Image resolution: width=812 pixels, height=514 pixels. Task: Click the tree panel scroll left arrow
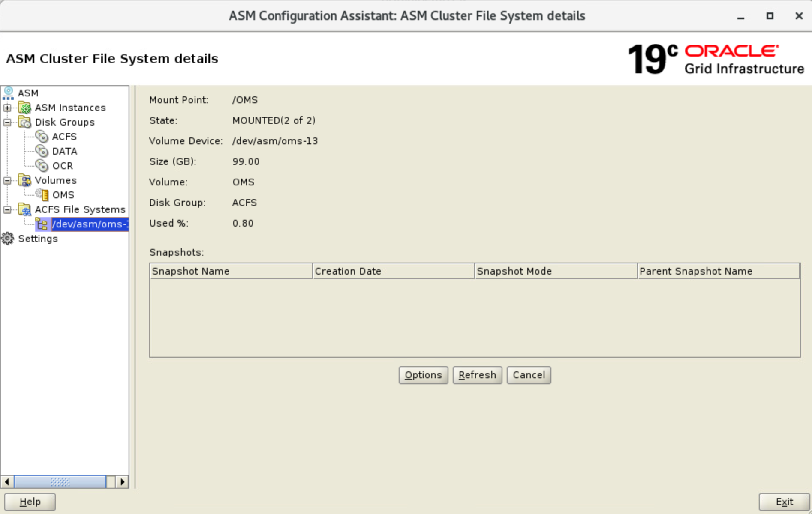click(7, 482)
